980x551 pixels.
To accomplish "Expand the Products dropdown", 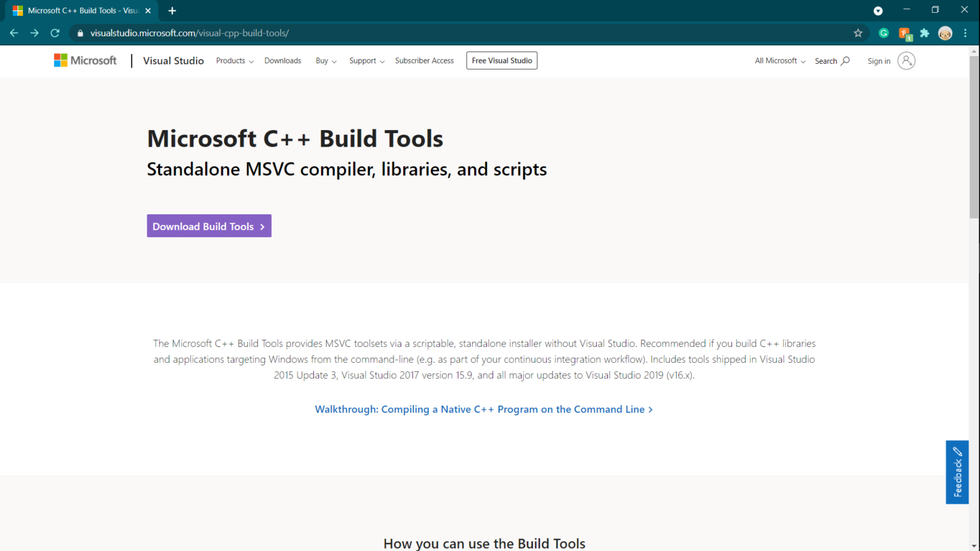I will pos(231,61).
